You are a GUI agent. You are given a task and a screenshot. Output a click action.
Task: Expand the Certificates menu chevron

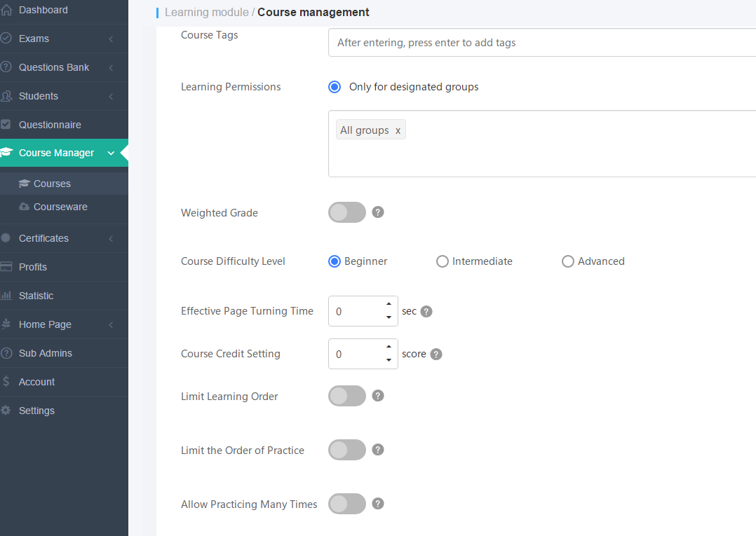[111, 238]
